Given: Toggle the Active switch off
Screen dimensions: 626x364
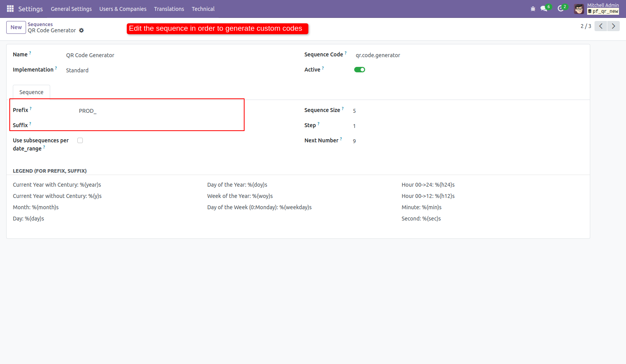Looking at the screenshot, I should [x=359, y=70].
